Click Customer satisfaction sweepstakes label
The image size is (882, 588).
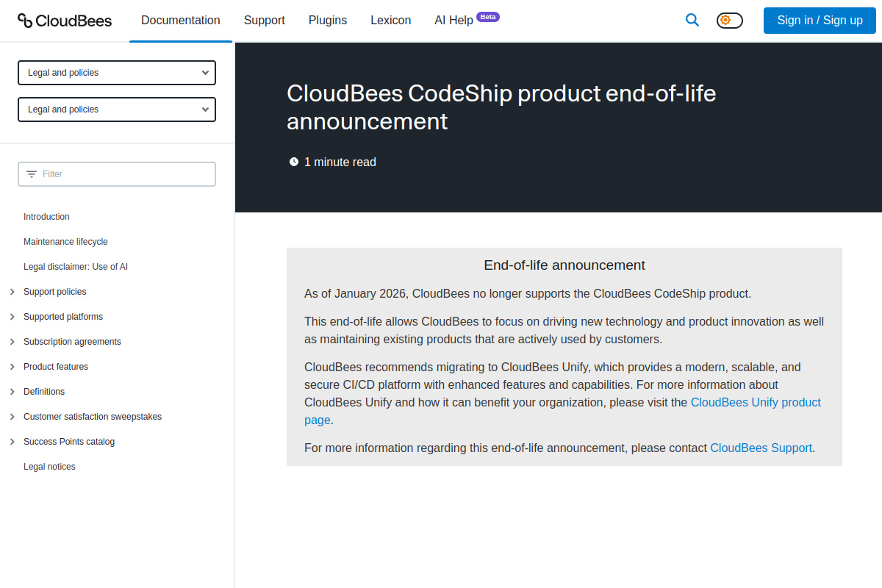click(93, 417)
